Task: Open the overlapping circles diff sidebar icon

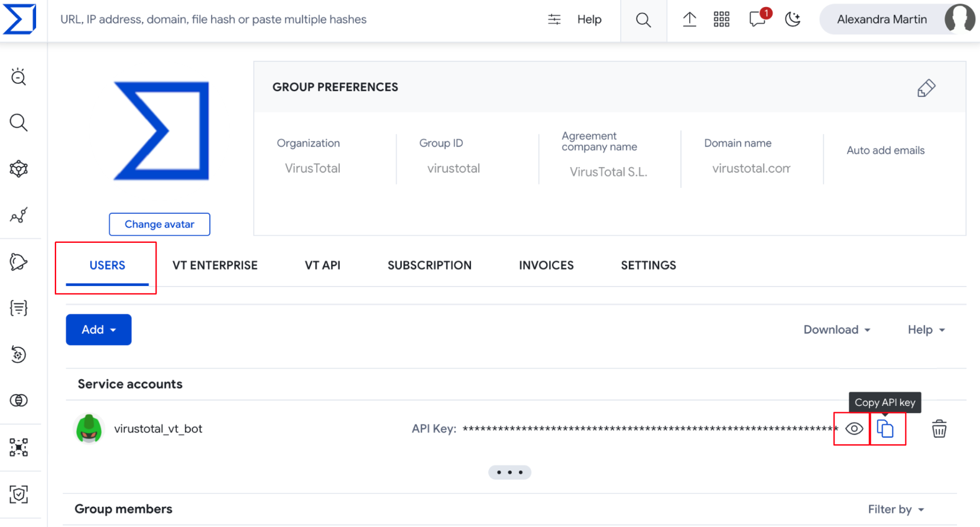Action: tap(19, 401)
